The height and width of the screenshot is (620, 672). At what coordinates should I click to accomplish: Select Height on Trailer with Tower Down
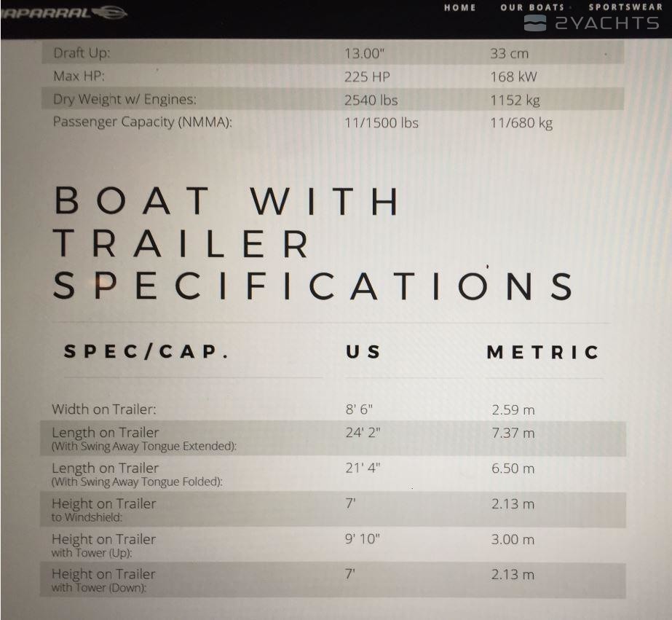coord(333,580)
